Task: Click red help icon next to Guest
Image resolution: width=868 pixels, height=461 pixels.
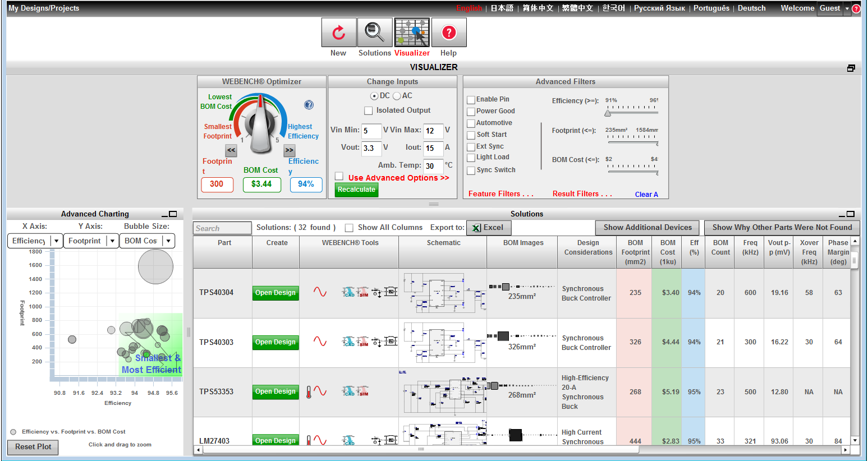Action: [x=856, y=8]
